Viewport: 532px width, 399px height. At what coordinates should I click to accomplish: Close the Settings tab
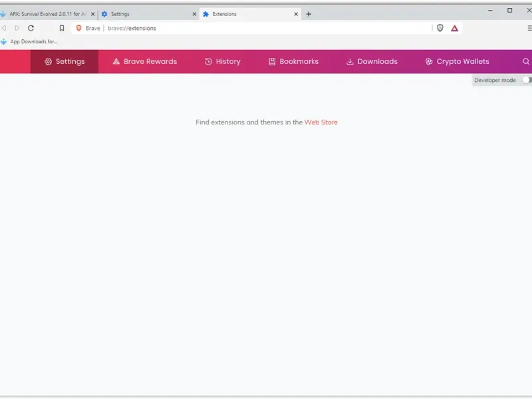(194, 14)
